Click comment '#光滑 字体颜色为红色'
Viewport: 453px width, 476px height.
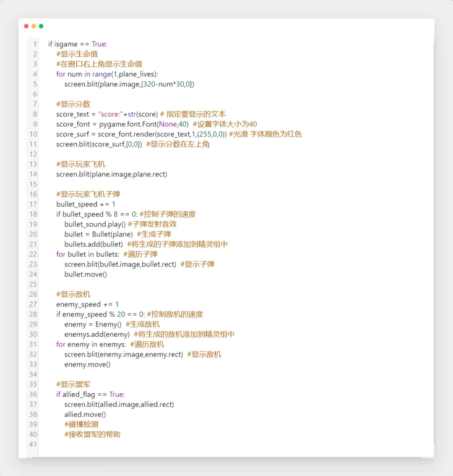tap(266, 134)
